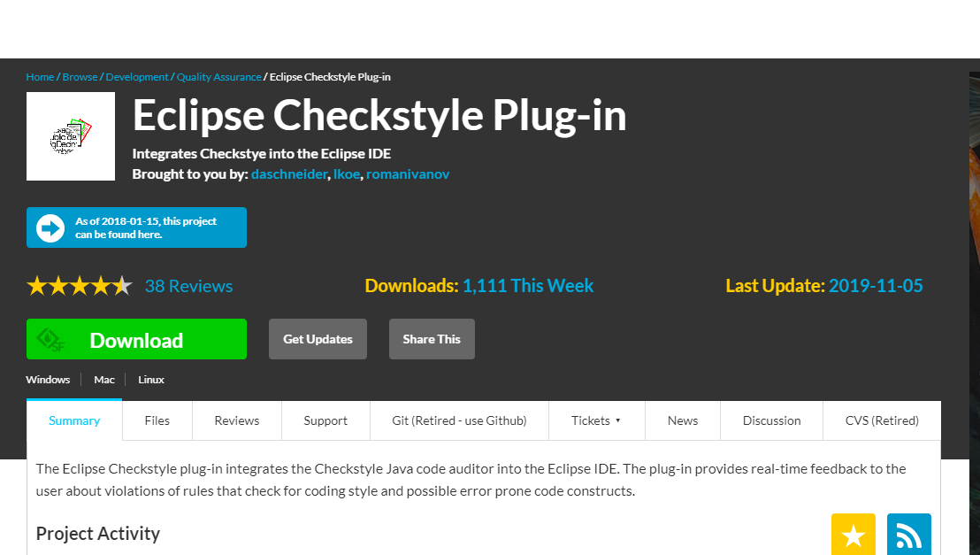This screenshot has height=555, width=980.
Task: Click the green Download button
Action: 136,339
